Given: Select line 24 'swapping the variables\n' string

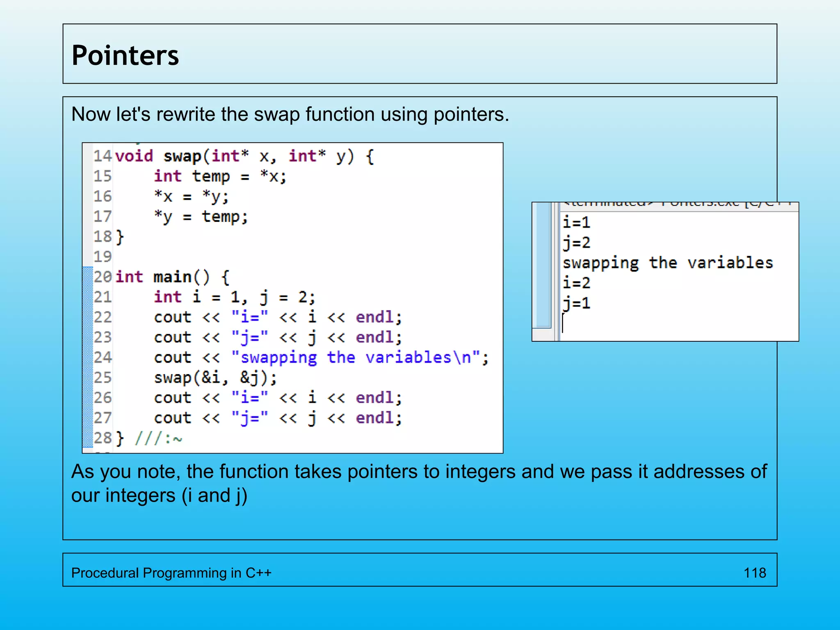Looking at the screenshot, I should (356, 357).
